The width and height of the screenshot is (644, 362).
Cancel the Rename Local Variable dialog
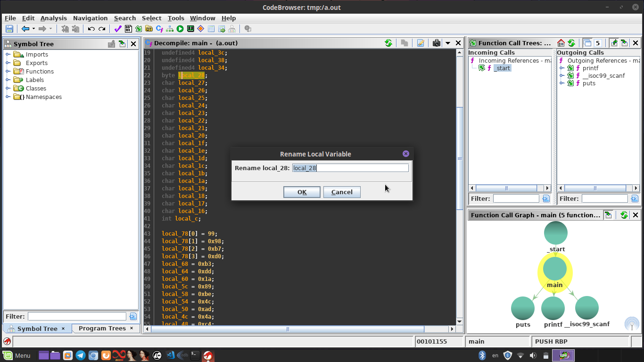342,192
